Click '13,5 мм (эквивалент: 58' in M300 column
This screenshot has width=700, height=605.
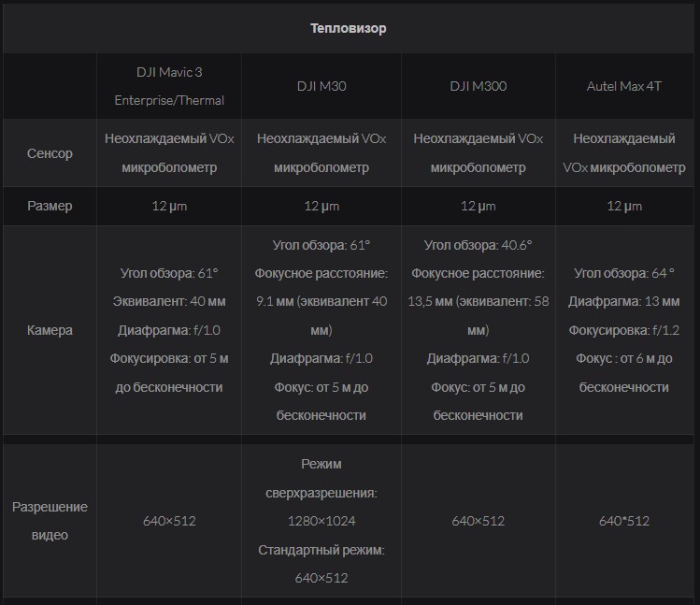pyautogui.click(x=479, y=302)
